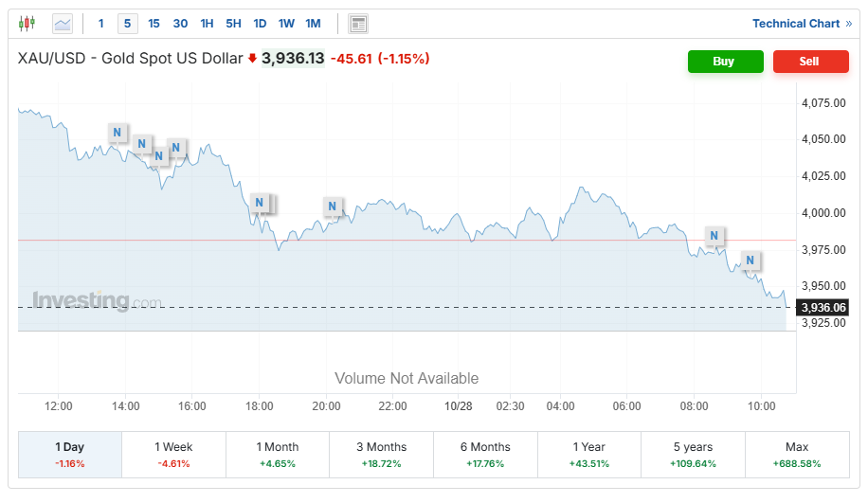Screen dimensions: 868x503
Task: Select the 1 Week range tab
Action: 173,455
